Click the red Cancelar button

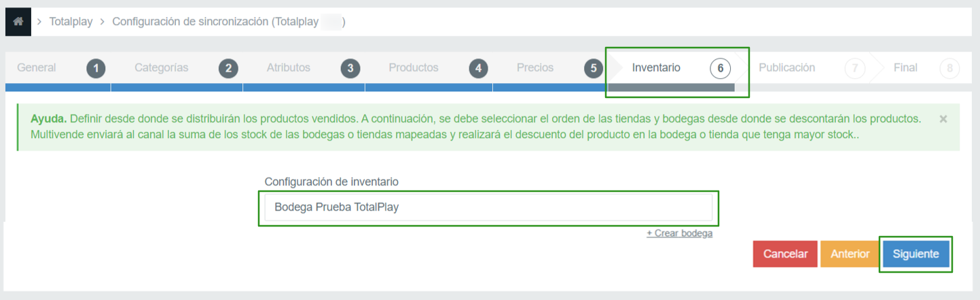tap(785, 254)
